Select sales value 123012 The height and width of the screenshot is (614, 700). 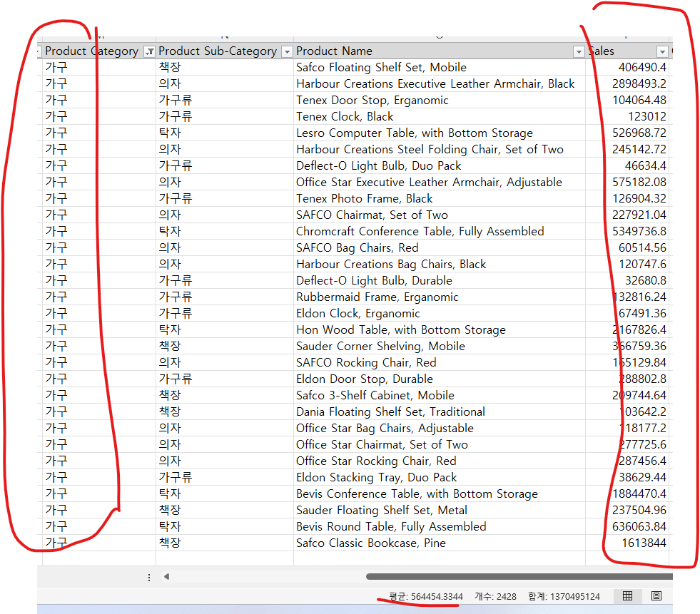point(627,116)
